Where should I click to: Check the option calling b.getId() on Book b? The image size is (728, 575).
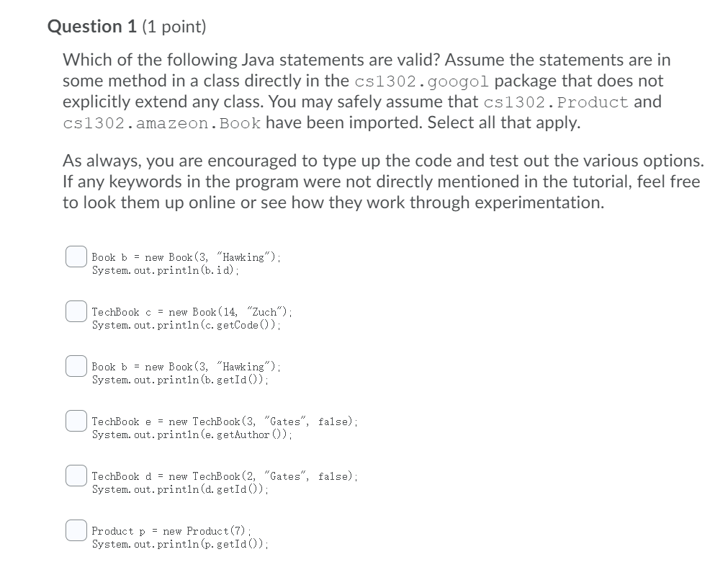76,366
